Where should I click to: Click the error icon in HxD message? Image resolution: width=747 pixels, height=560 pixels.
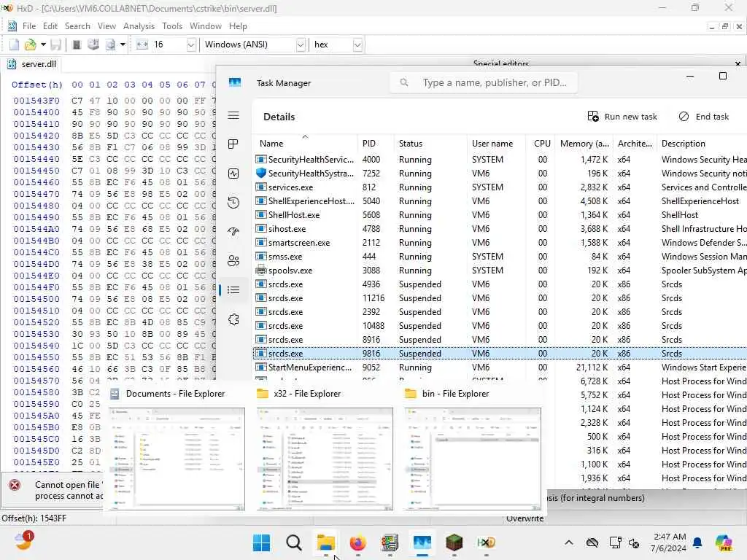coord(15,485)
